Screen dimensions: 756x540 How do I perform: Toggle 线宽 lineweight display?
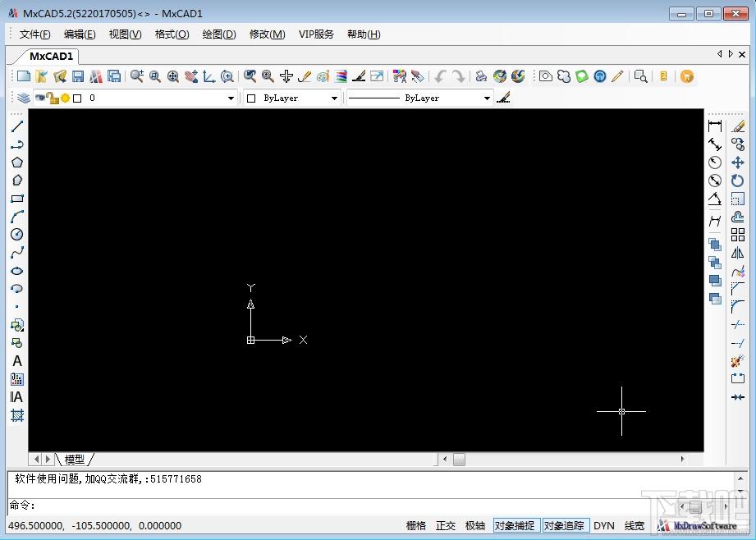tap(635, 525)
